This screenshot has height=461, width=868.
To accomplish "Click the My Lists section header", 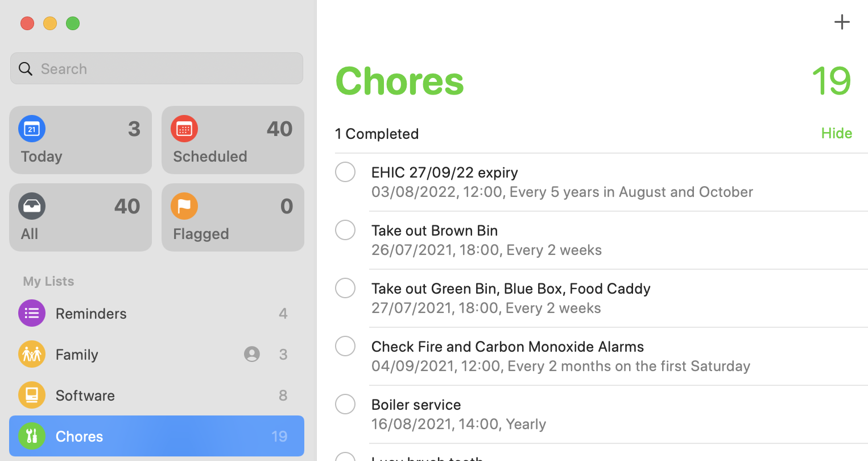I will click(x=48, y=281).
